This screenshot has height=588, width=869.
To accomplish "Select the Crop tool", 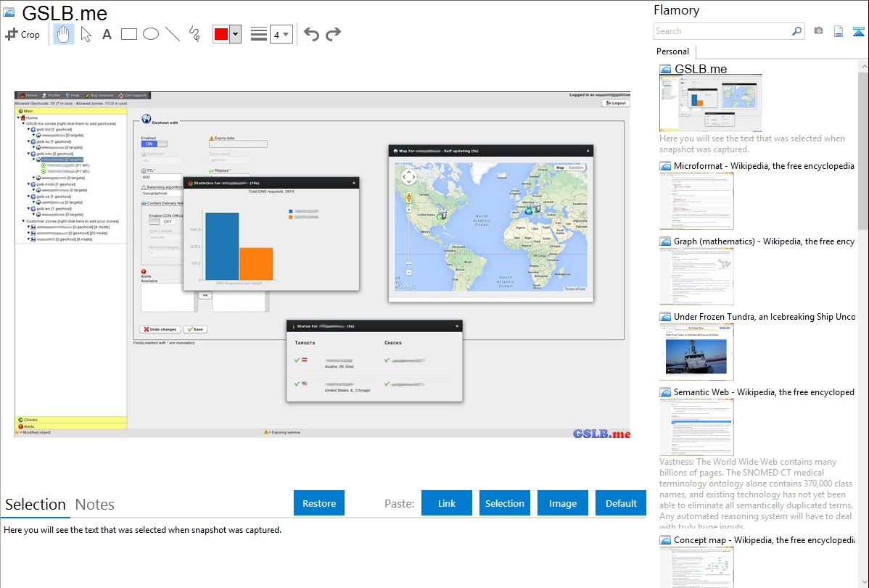I will pyautogui.click(x=22, y=34).
